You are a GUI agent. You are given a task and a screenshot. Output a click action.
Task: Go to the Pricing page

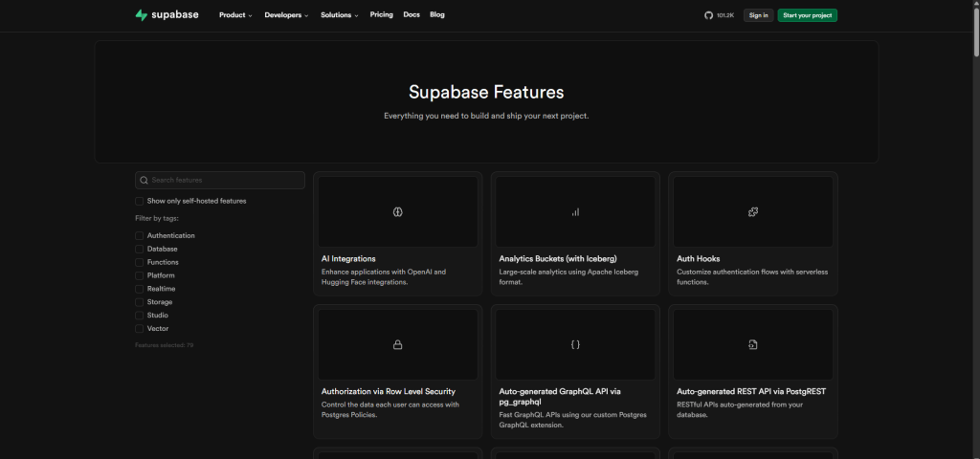point(381,15)
